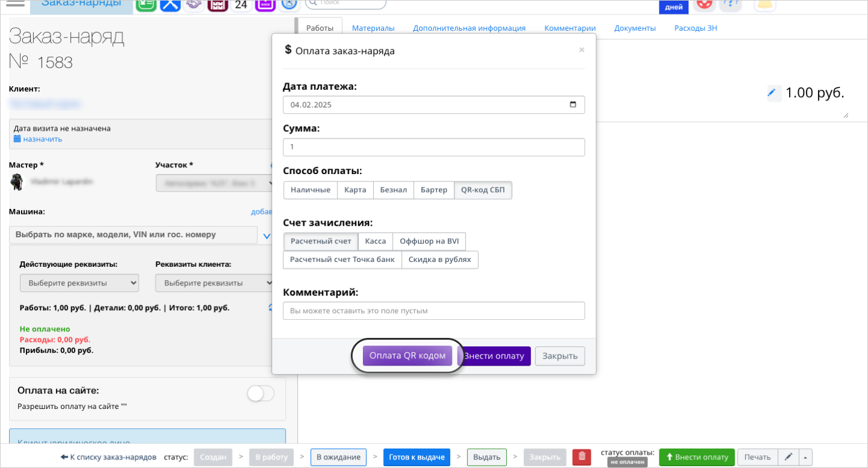Click the Комментарий input field
The image size is (868, 468).
433,311
